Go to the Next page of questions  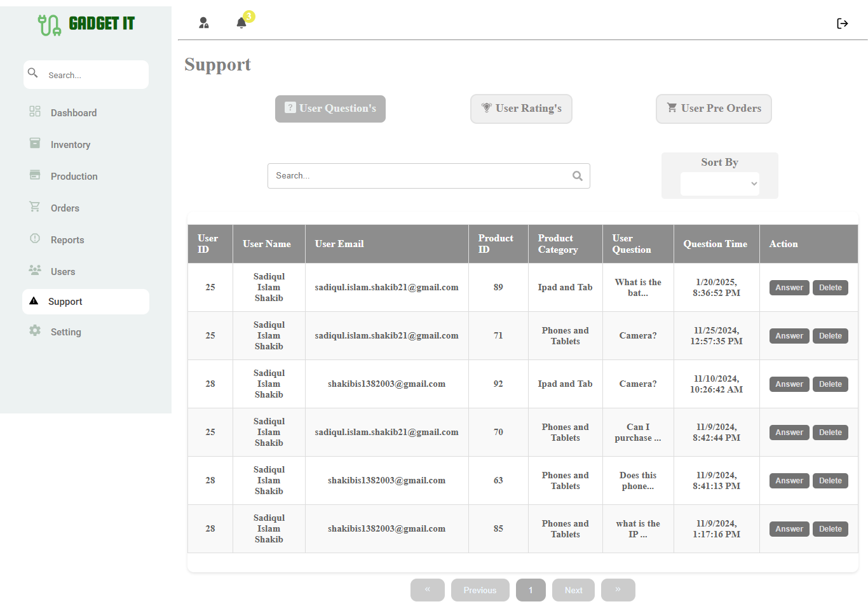573,589
